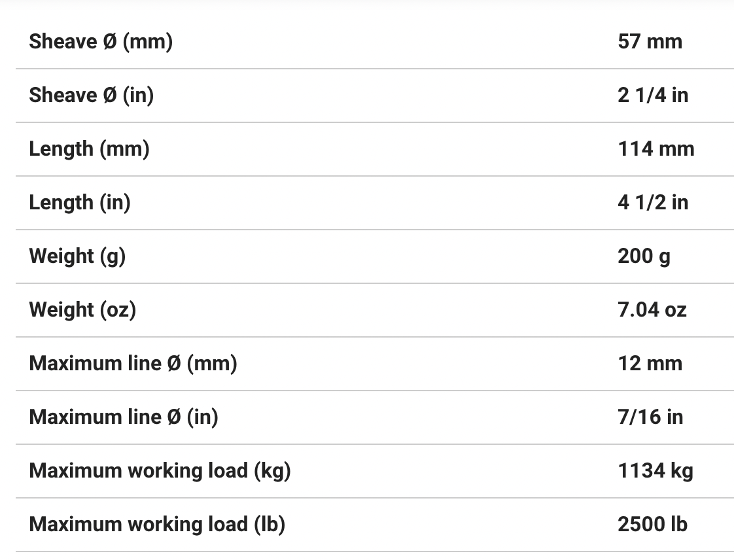This screenshot has width=734, height=560.
Task: Click the "Weight (oz)" label
Action: pyautogui.click(x=82, y=310)
